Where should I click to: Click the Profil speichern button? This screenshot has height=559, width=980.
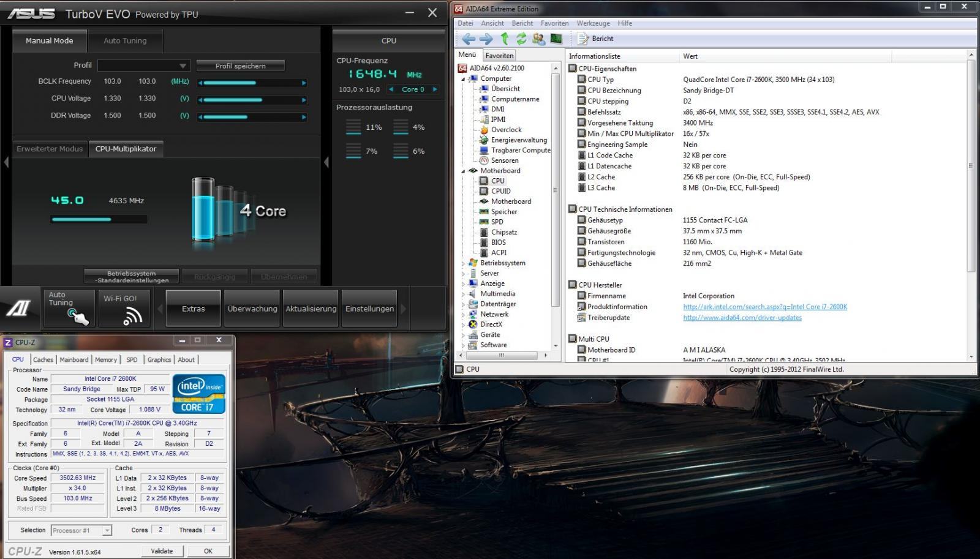click(240, 66)
